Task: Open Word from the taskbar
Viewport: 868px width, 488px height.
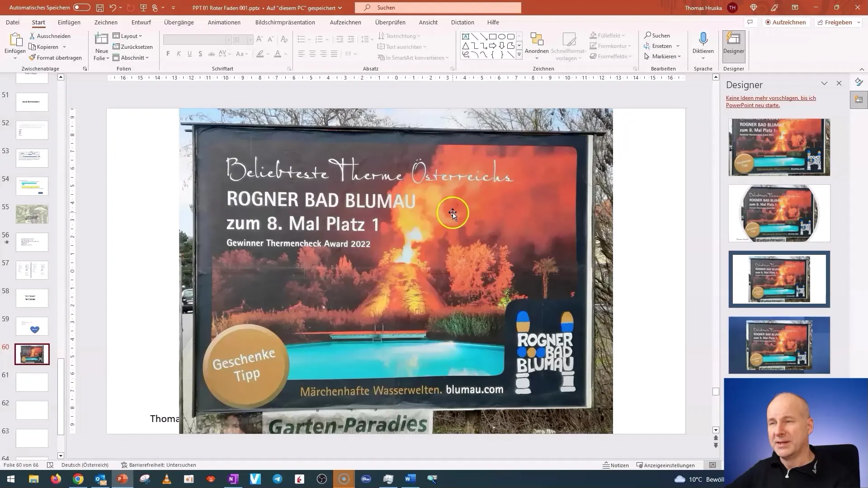Action: (410, 479)
